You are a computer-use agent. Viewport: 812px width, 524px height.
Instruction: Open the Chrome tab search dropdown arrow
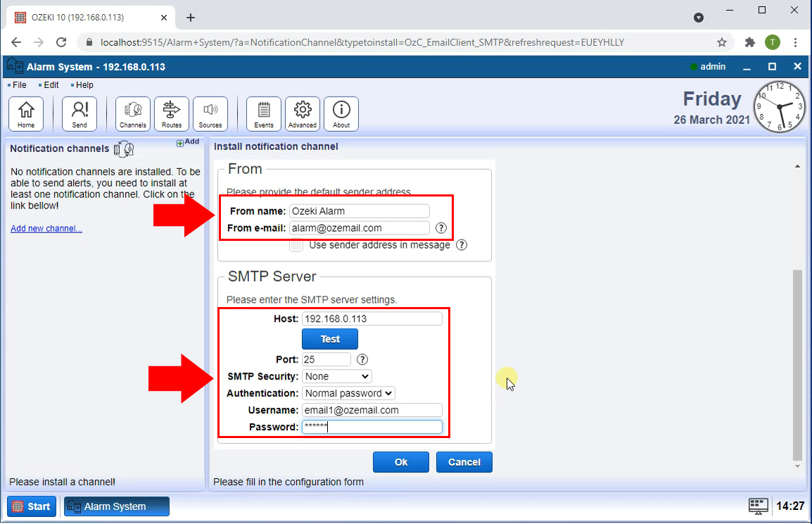(x=699, y=18)
